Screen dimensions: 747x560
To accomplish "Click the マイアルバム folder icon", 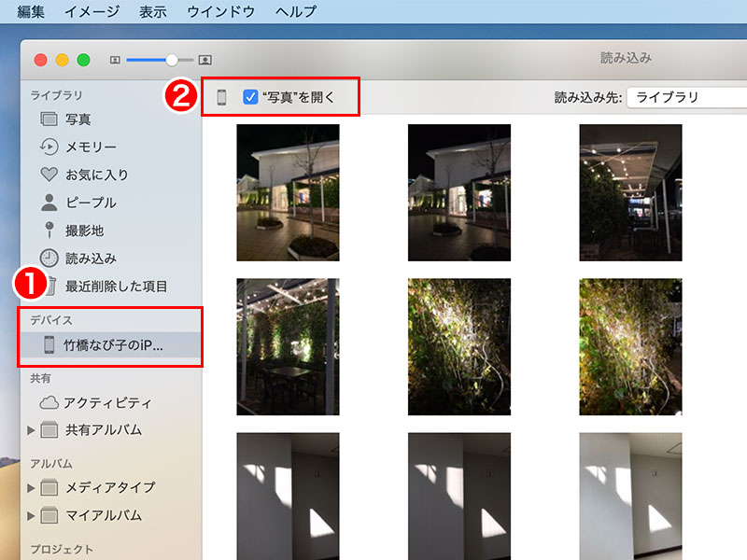I will click(x=49, y=515).
